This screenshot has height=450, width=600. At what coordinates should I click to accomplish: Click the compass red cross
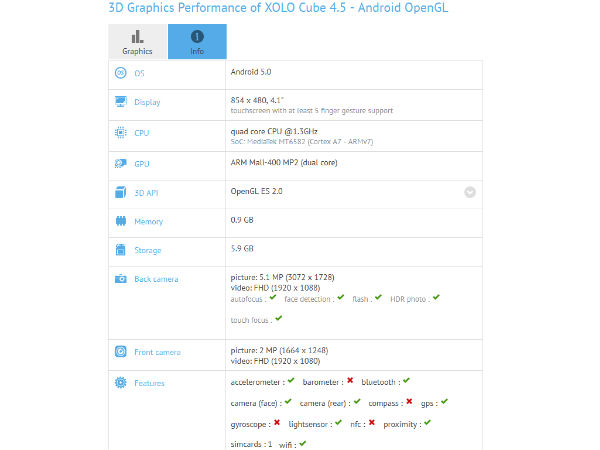(x=409, y=401)
